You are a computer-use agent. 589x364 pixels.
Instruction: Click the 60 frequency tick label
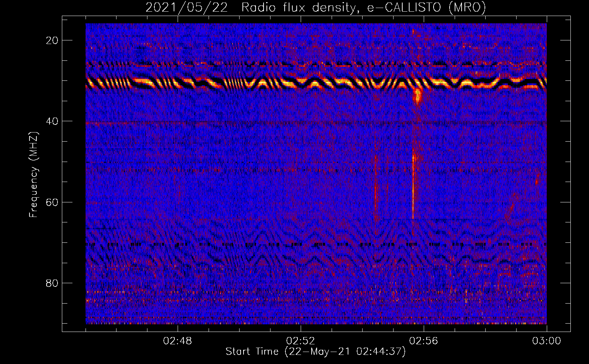(x=52, y=202)
